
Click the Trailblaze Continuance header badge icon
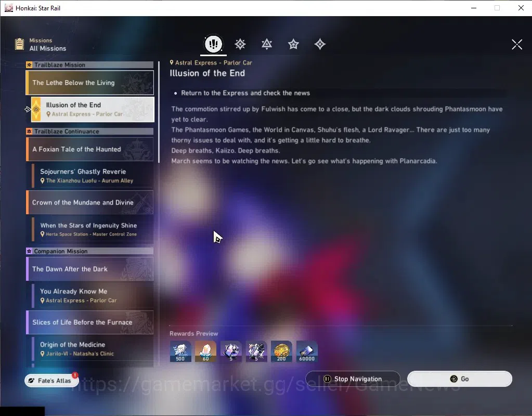point(30,132)
